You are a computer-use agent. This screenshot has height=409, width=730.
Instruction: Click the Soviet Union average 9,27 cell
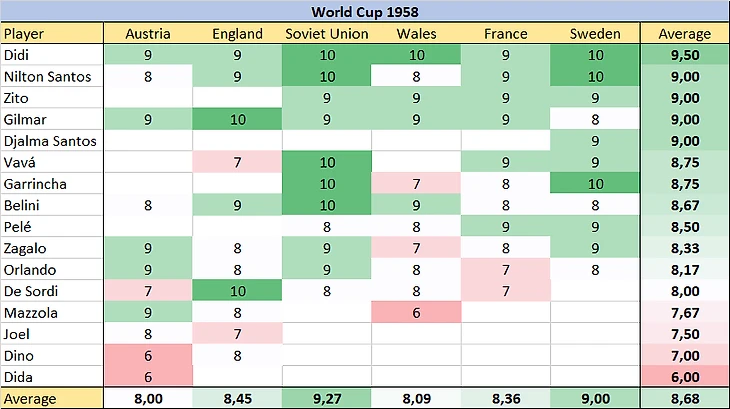[327, 399]
